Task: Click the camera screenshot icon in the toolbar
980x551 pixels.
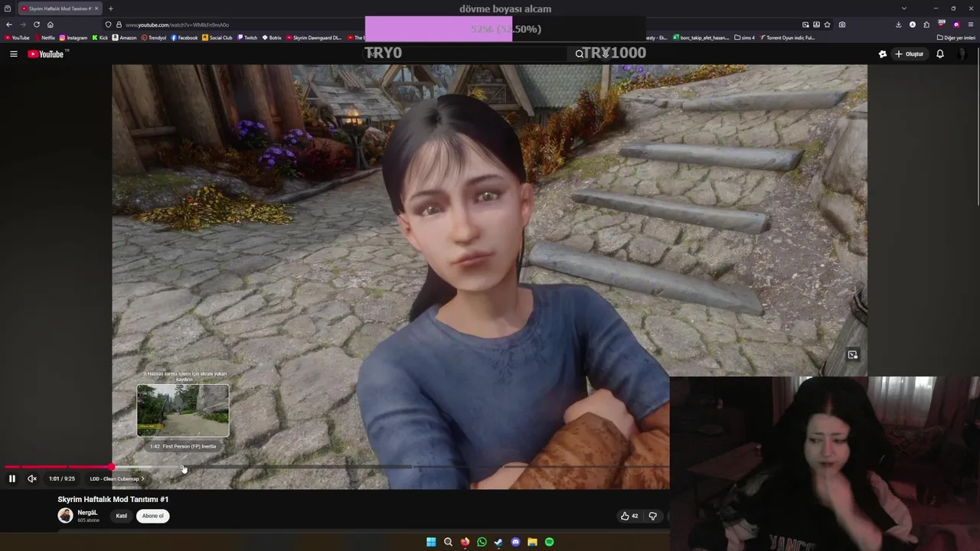Action: (842, 24)
